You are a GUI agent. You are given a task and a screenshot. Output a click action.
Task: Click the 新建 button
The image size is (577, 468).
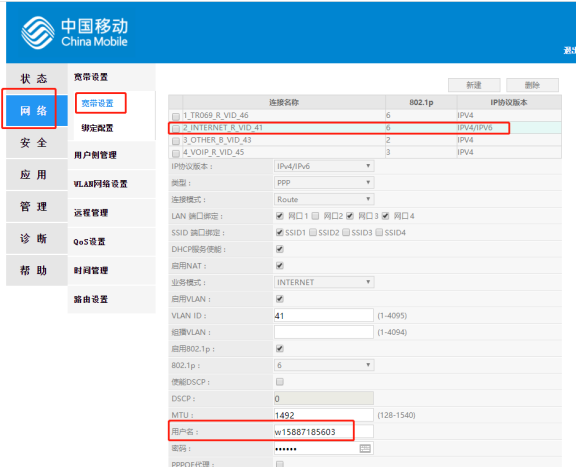point(474,85)
